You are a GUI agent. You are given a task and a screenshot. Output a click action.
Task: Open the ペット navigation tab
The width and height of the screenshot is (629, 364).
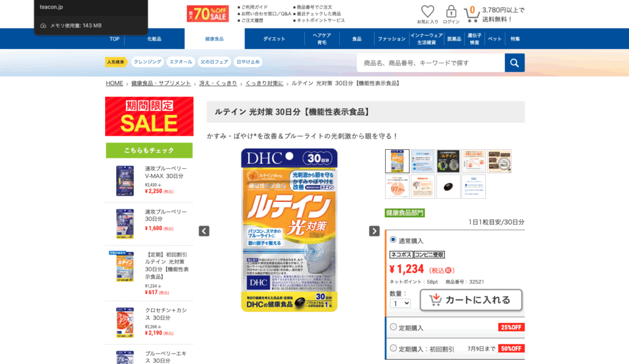(x=494, y=39)
